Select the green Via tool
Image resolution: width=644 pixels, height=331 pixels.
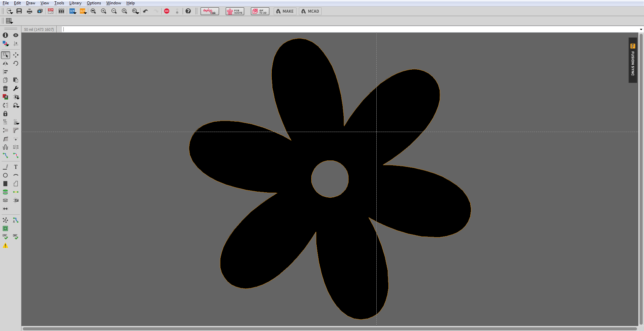coord(5,192)
